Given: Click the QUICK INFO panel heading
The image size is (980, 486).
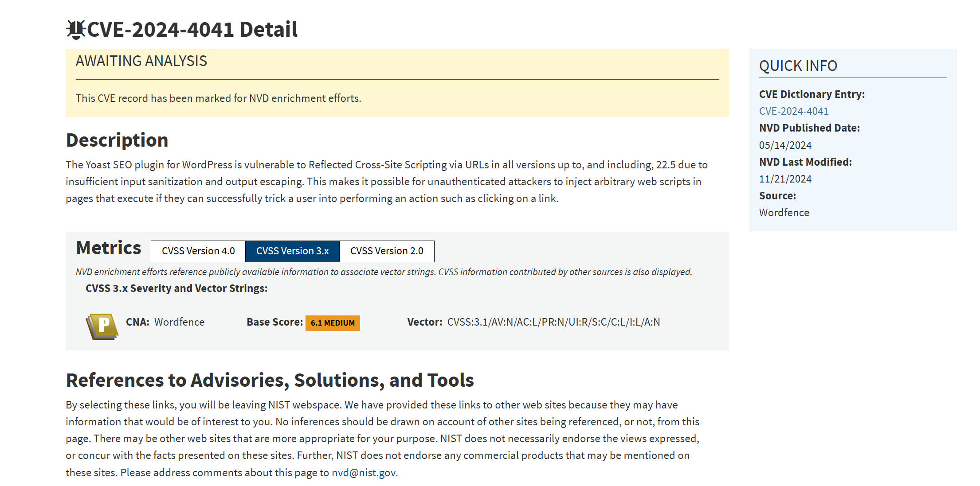Looking at the screenshot, I should tap(798, 66).
